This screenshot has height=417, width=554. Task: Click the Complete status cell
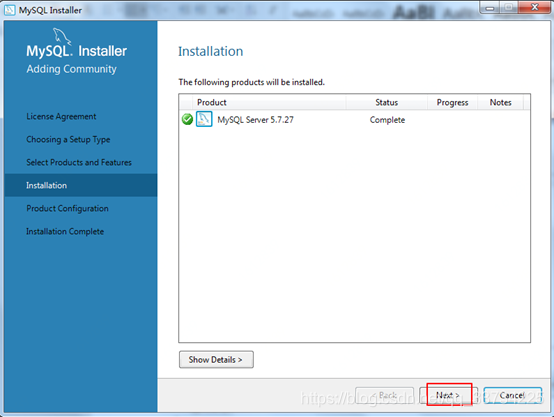pyautogui.click(x=387, y=120)
